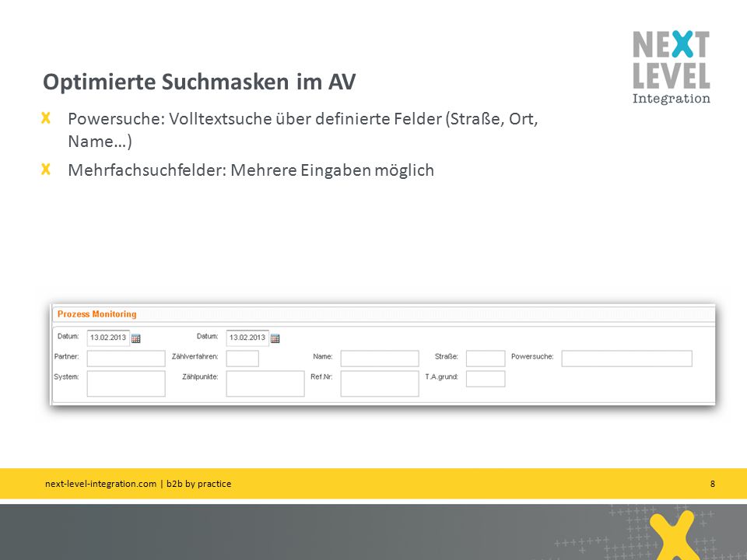
Task: Click the Name label in the form
Action: pyautogui.click(x=322, y=357)
